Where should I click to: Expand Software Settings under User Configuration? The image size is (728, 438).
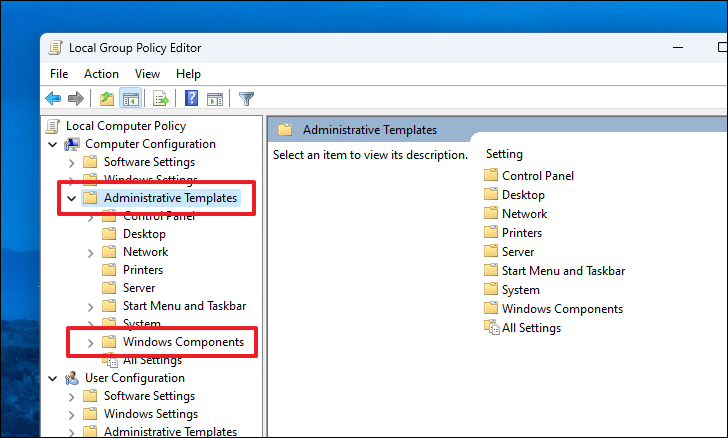tap(72, 397)
